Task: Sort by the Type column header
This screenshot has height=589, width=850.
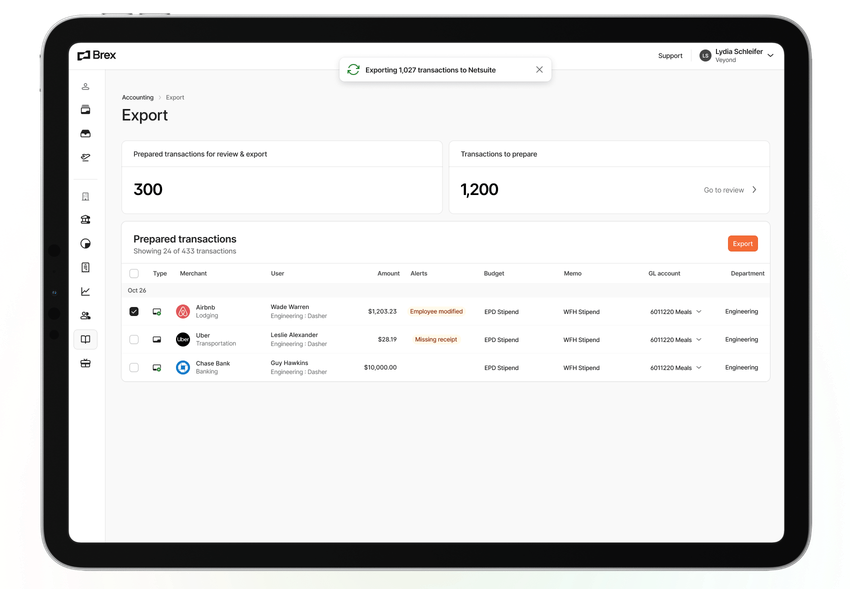Action: [x=160, y=274]
